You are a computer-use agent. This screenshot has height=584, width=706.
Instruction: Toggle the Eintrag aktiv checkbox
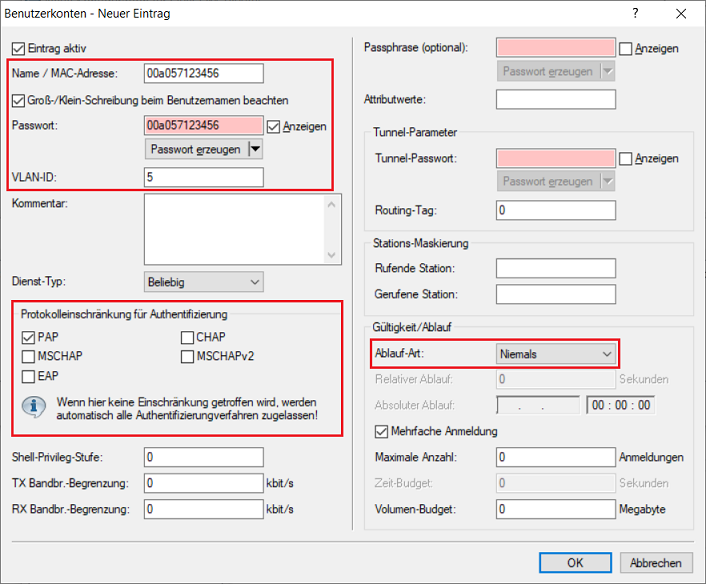tap(17, 48)
